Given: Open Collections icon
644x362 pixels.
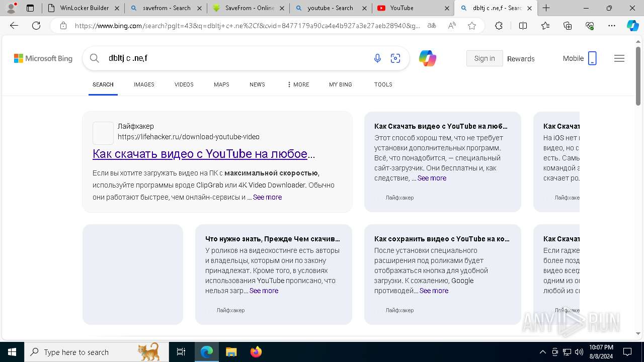Looking at the screenshot, I should click(x=568, y=26).
